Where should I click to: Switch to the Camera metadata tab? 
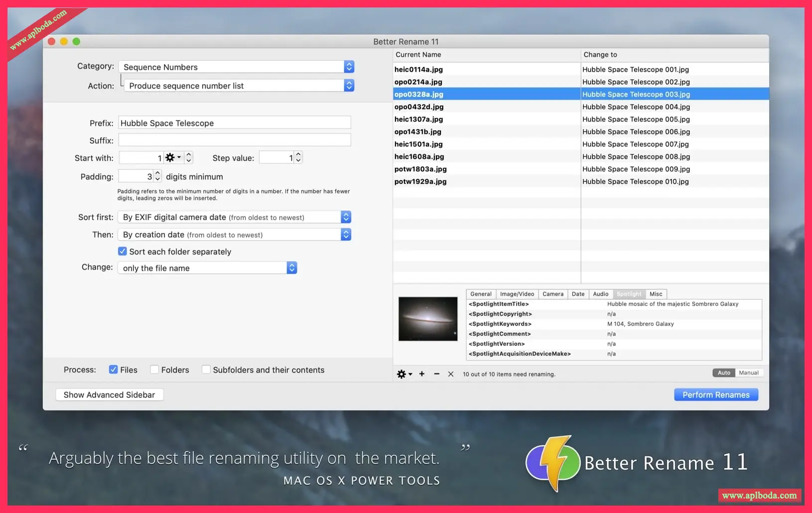click(x=552, y=294)
